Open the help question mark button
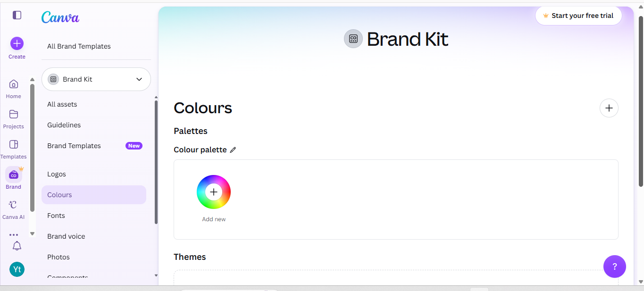 (x=615, y=266)
